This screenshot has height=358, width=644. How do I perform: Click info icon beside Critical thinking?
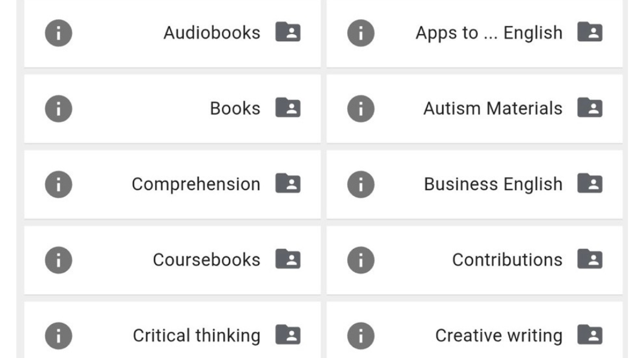click(58, 335)
